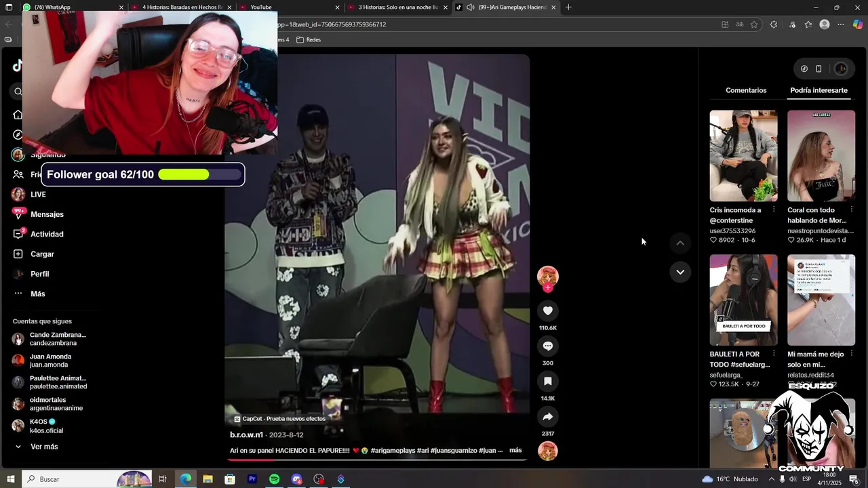This screenshot has width=868, height=488.
Task: Open 'BAULETI A POR TODO' video thumbnail
Action: point(743,300)
